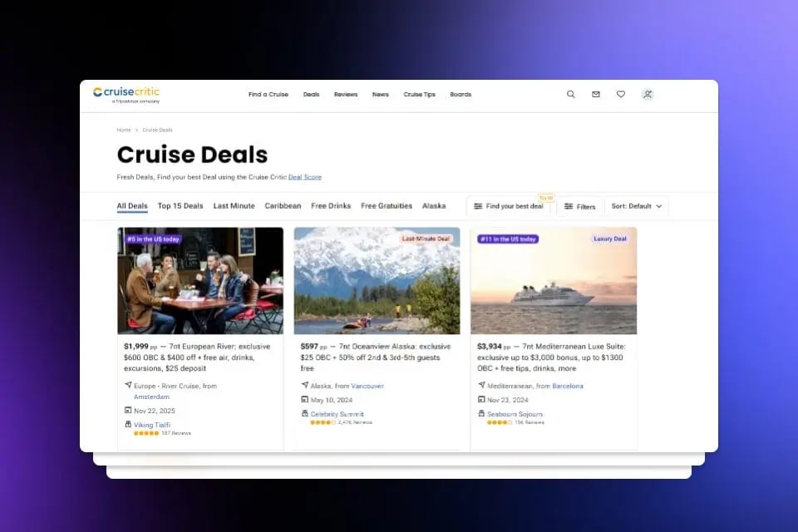Click Seabourn Sojourn star rating
798x532 pixels.
(x=500, y=422)
